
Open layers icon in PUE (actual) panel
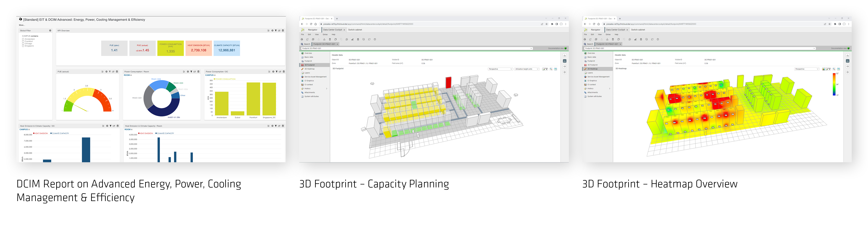click(117, 72)
